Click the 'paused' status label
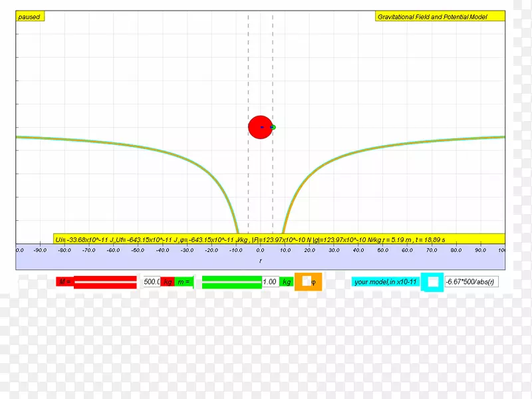Screen dimensions: 532x399 (x=30, y=17)
